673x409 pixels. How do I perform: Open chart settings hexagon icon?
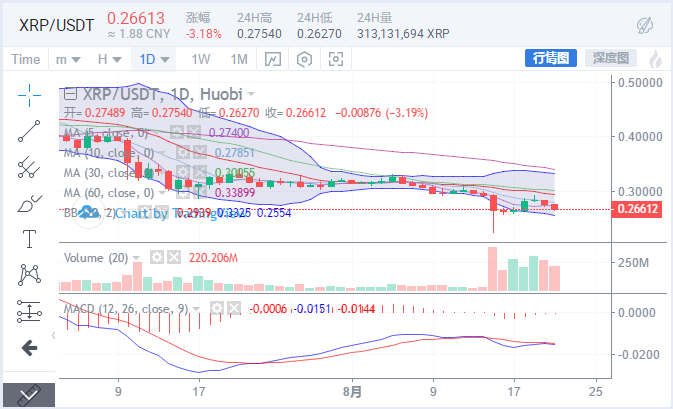304,59
